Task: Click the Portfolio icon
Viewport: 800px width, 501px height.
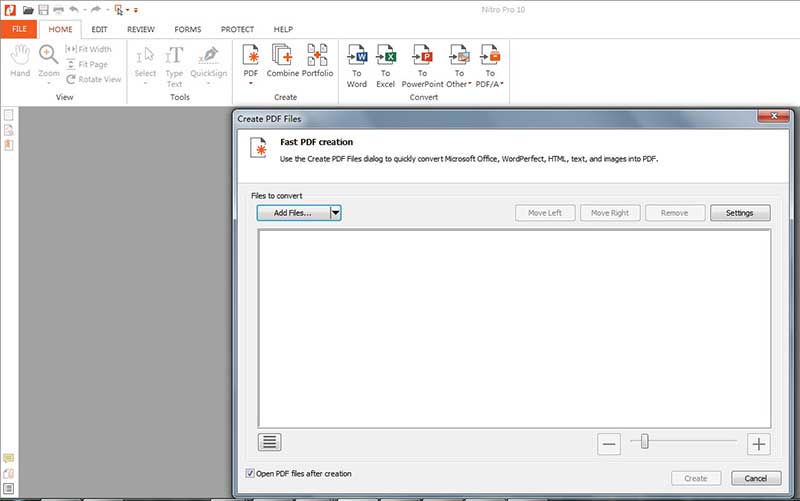Action: click(x=317, y=60)
